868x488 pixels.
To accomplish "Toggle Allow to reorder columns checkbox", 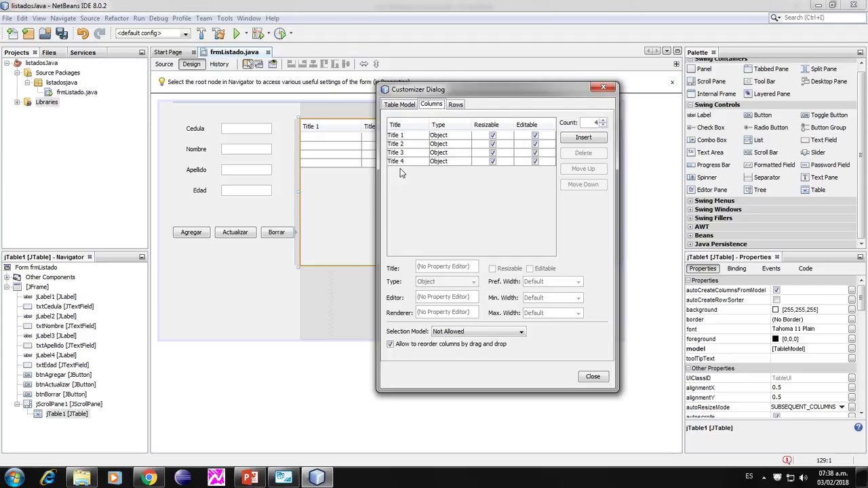I will click(x=391, y=344).
